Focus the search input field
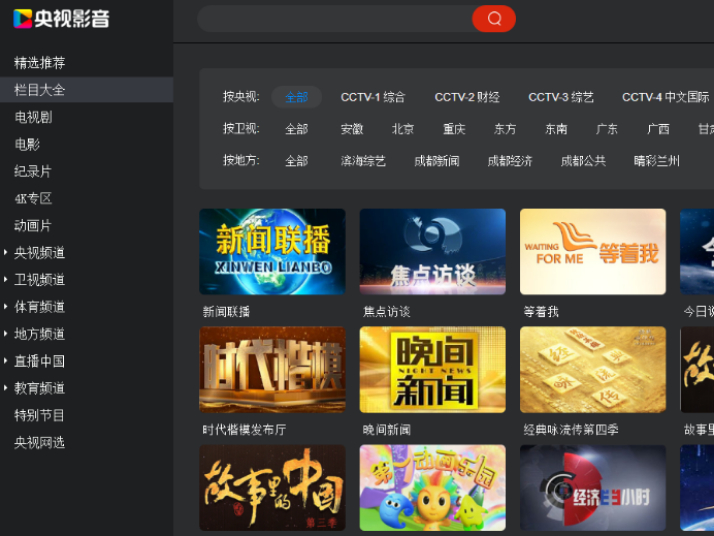This screenshot has width=714, height=536. point(336,19)
